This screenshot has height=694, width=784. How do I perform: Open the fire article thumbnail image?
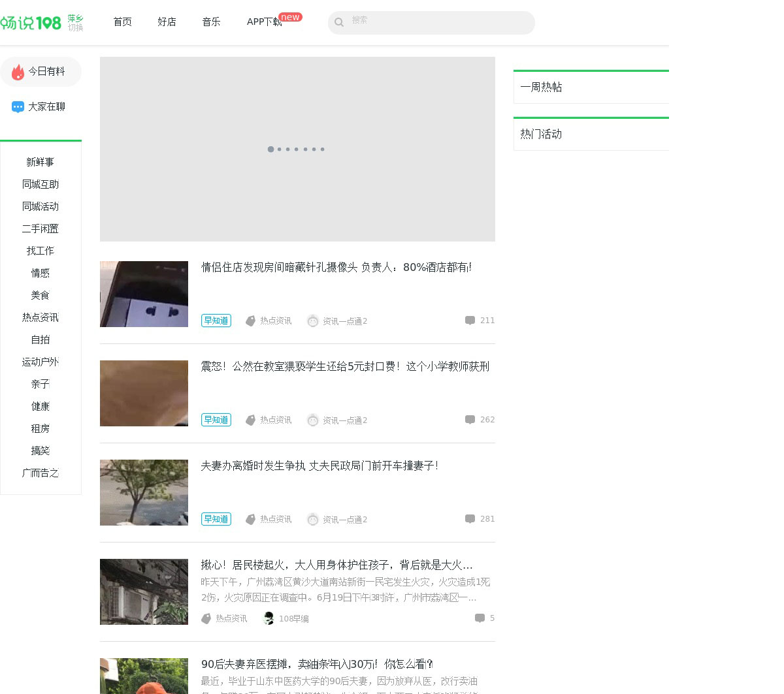[144, 591]
